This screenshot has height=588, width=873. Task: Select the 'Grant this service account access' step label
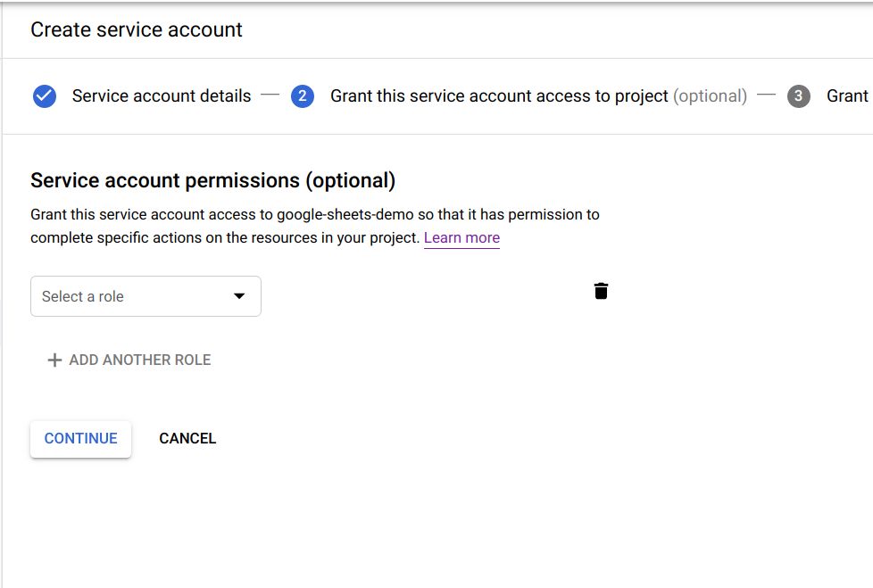(x=499, y=96)
